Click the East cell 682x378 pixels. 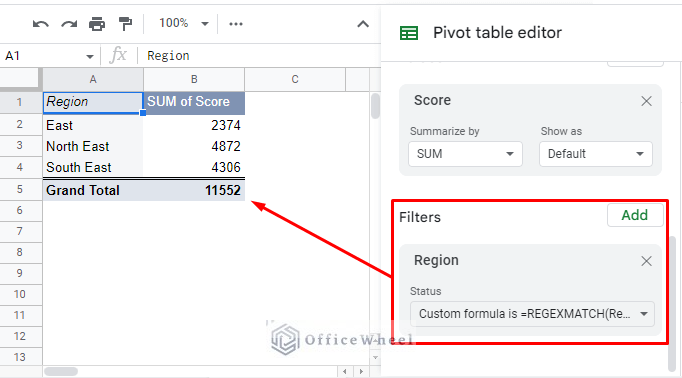(x=93, y=125)
